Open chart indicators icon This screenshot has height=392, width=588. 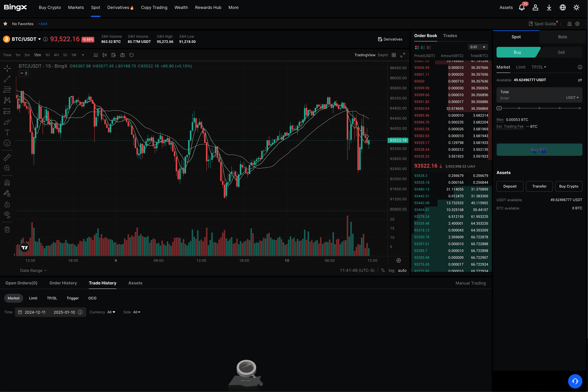96,55
